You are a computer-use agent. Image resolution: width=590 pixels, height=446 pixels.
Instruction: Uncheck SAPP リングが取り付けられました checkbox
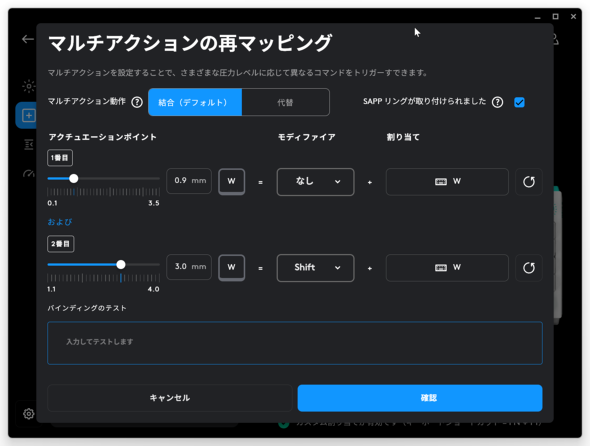pos(519,102)
